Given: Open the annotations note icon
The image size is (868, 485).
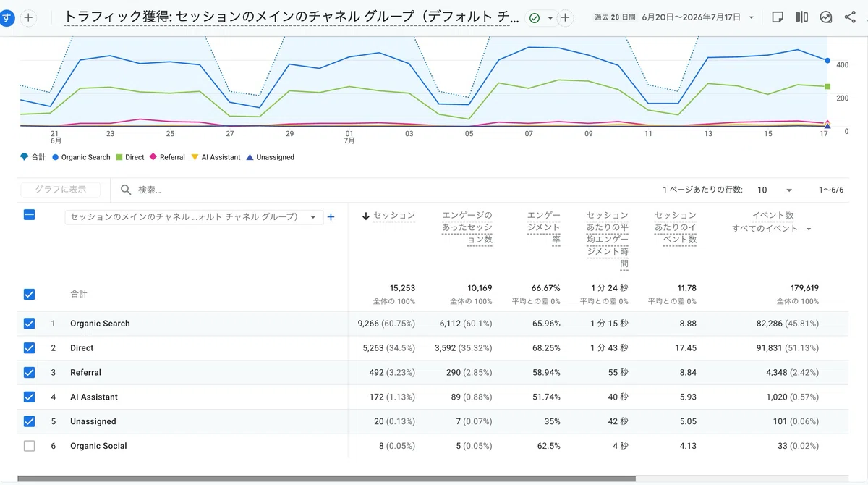Looking at the screenshot, I should 778,17.
